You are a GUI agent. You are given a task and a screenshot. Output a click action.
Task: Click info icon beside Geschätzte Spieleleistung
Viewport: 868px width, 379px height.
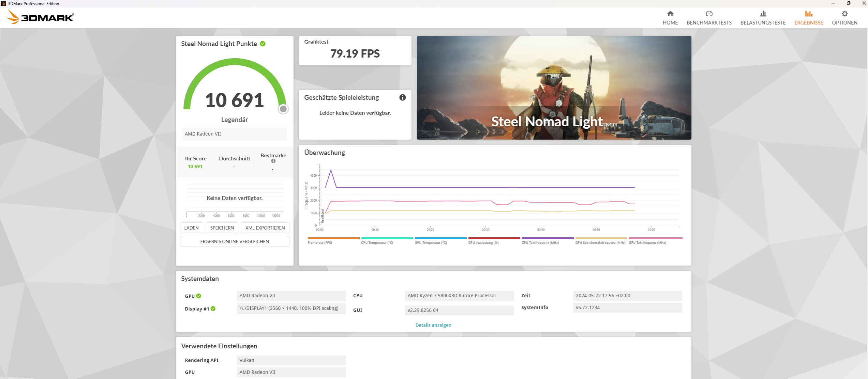[x=402, y=98]
